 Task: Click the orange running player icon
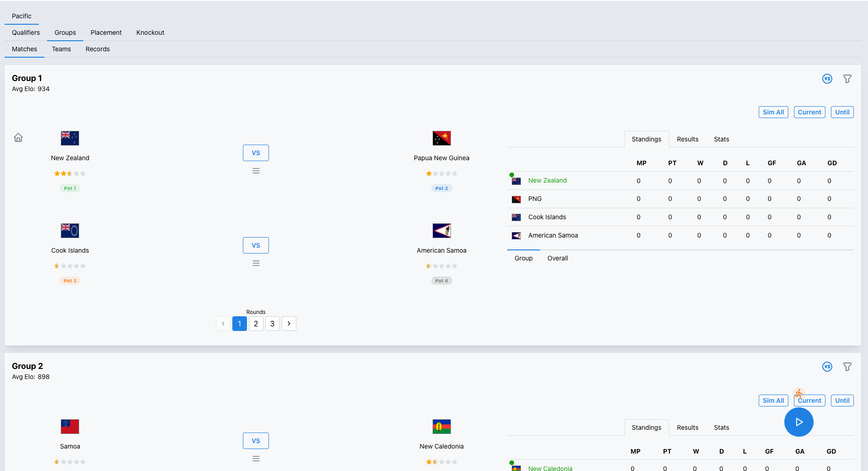coord(799,393)
